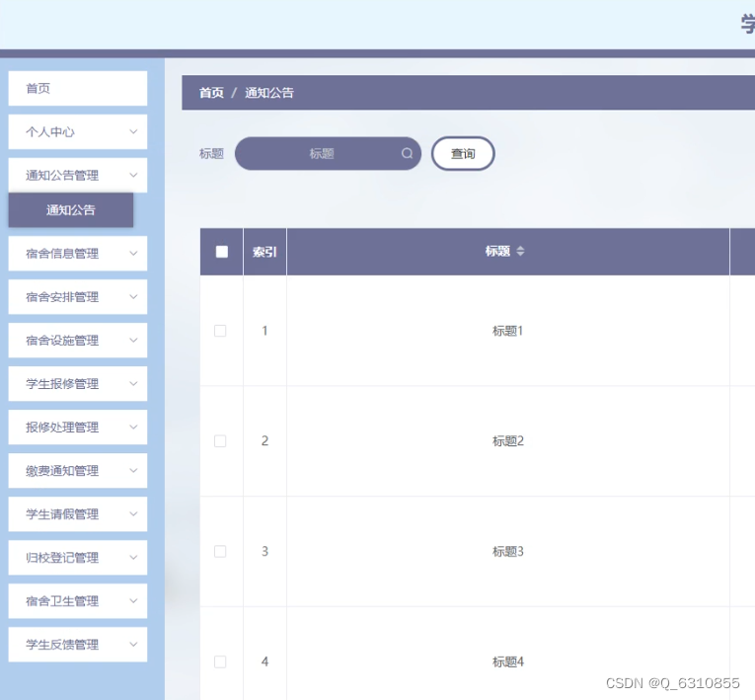
Task: Open 归校登记管理 sidebar menu label
Action: coord(62,558)
